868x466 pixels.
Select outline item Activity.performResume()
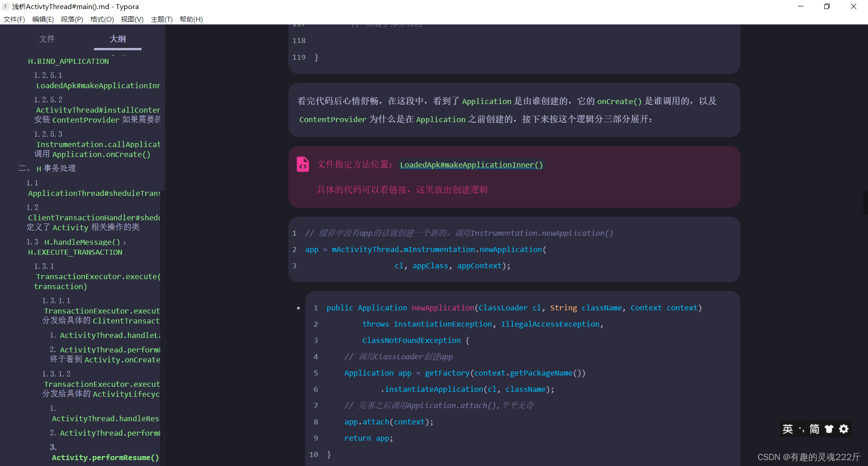pos(105,457)
